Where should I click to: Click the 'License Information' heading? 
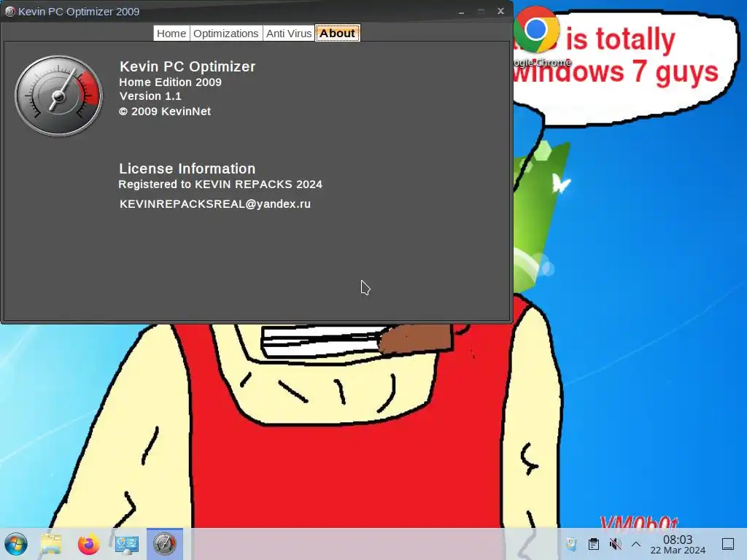187,168
